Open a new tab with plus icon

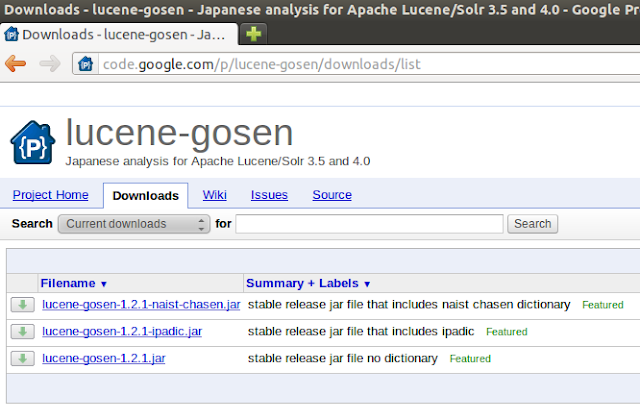[253, 34]
